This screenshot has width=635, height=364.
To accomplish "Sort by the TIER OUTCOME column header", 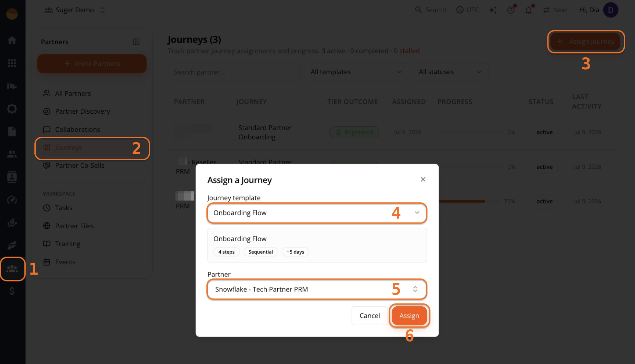I will 352,102.
